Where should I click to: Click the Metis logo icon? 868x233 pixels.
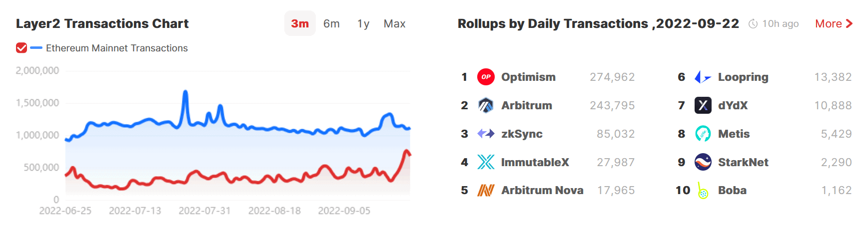click(x=703, y=134)
